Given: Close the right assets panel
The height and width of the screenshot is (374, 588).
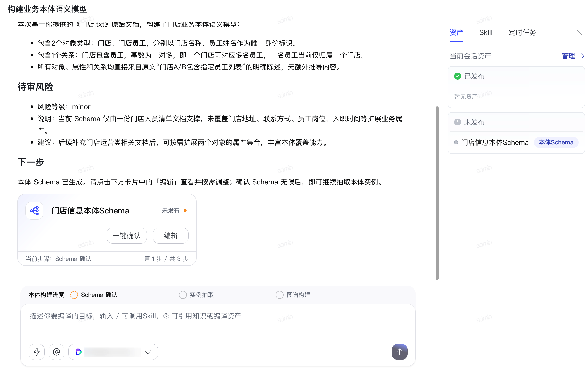Looking at the screenshot, I should click(x=579, y=32).
